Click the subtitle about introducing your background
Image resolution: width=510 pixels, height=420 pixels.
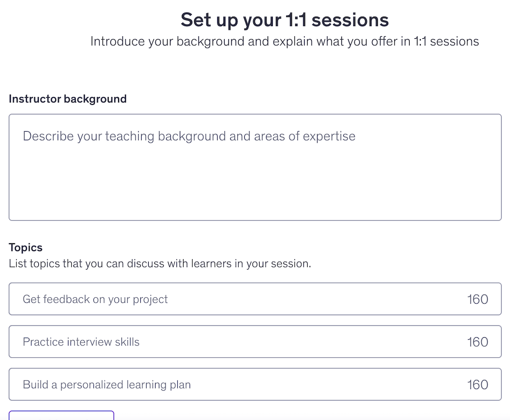pos(285,41)
